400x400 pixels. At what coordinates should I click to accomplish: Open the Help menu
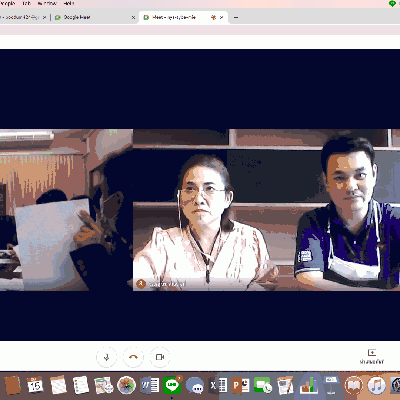pyautogui.click(x=69, y=3)
